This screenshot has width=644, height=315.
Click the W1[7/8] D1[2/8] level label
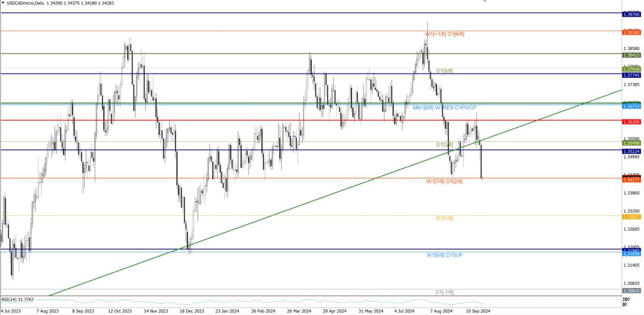(x=444, y=181)
